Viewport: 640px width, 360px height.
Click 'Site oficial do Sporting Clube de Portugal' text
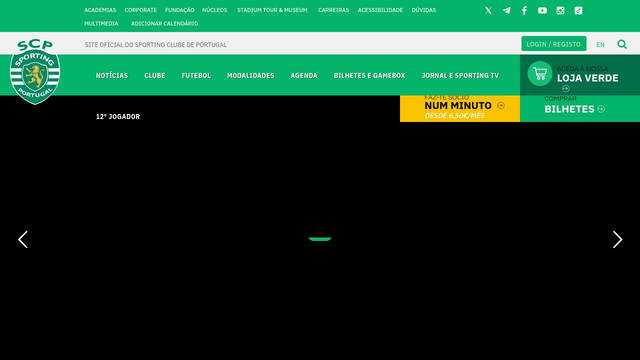point(156,44)
